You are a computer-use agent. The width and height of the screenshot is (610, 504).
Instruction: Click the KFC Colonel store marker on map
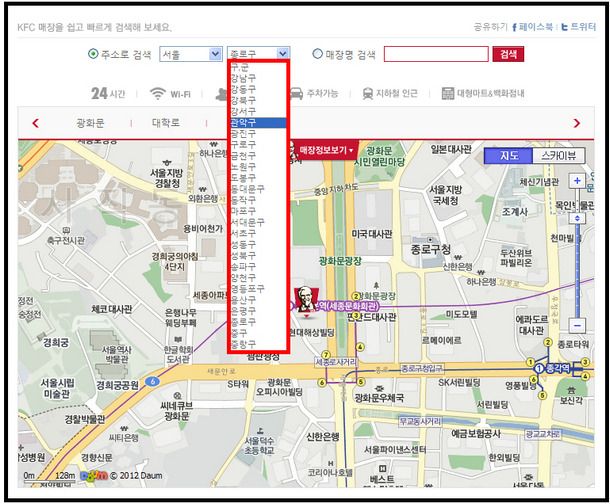[306, 301]
